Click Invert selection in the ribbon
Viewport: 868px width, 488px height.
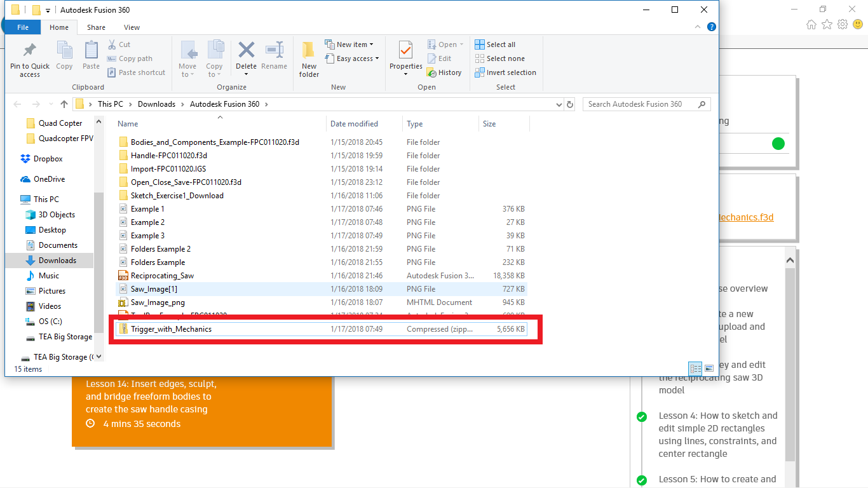(506, 72)
